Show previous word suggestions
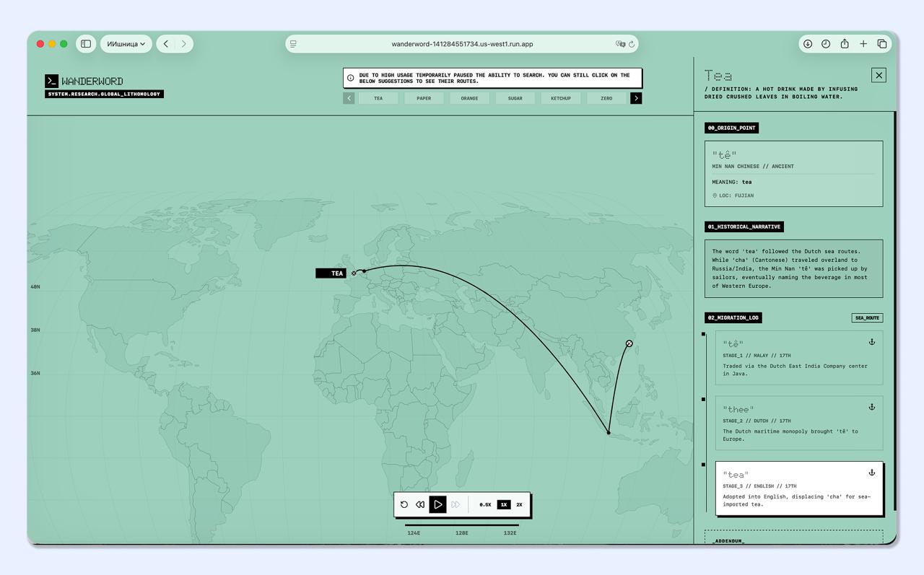Image resolution: width=924 pixels, height=575 pixels. point(349,98)
